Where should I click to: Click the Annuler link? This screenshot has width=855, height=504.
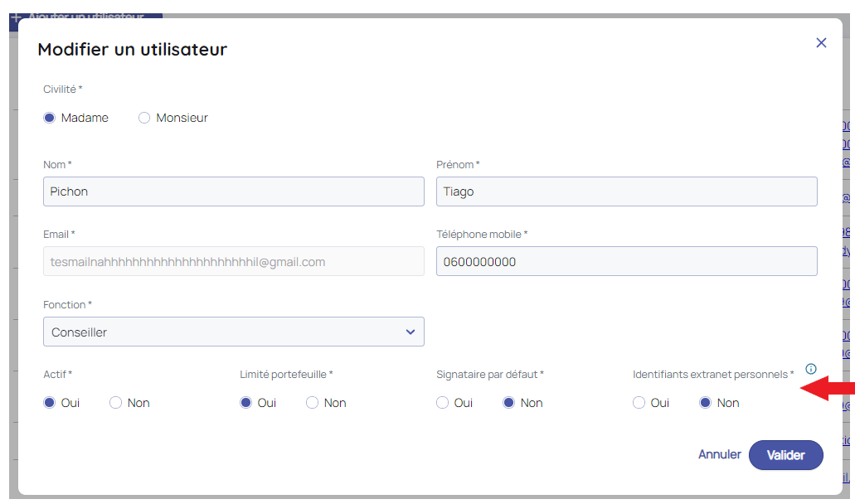(719, 455)
